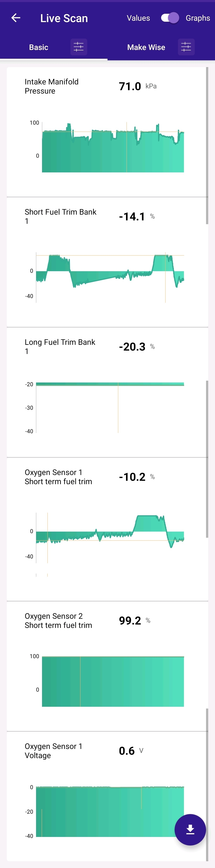
Task: Click the Intake Manifold Pressure graph
Action: (113, 148)
